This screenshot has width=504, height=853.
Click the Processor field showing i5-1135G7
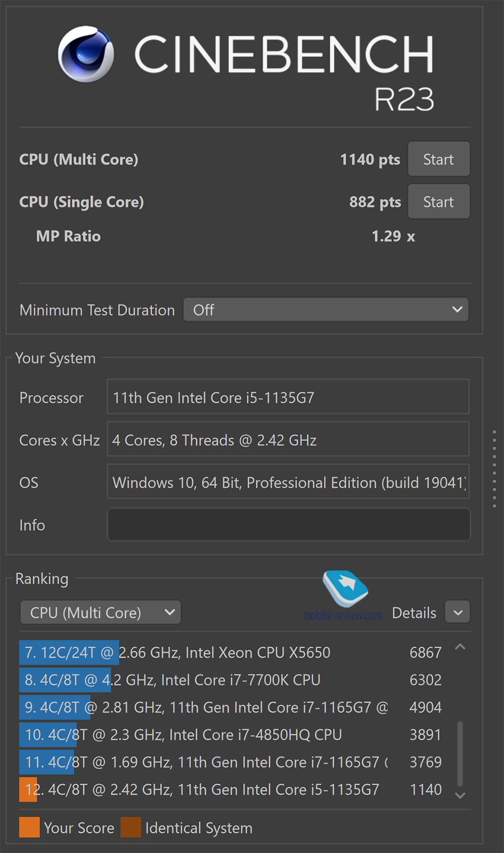click(x=288, y=397)
